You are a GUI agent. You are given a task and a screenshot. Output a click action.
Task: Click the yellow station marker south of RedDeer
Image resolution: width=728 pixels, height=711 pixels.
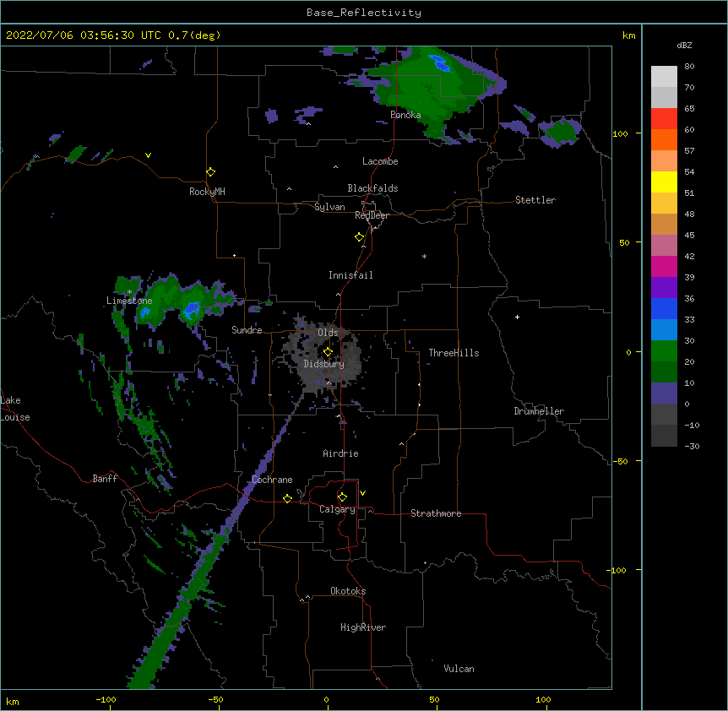(x=360, y=237)
